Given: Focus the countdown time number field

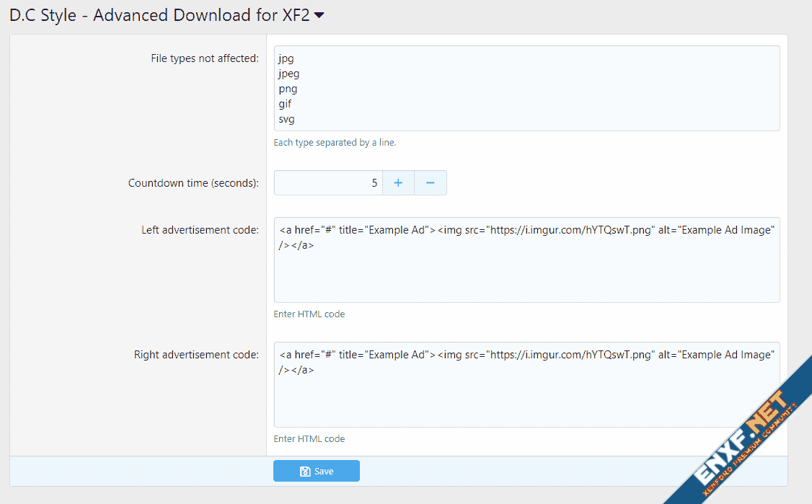Looking at the screenshot, I should pyautogui.click(x=328, y=183).
